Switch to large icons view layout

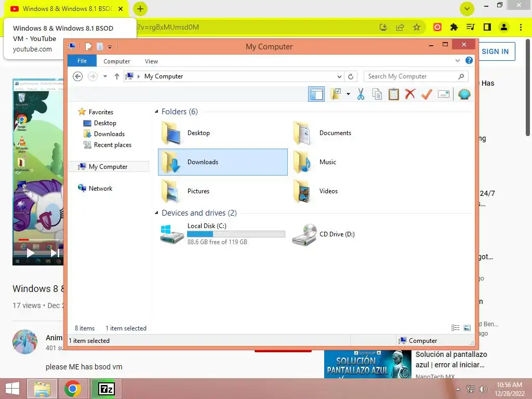pos(467,328)
